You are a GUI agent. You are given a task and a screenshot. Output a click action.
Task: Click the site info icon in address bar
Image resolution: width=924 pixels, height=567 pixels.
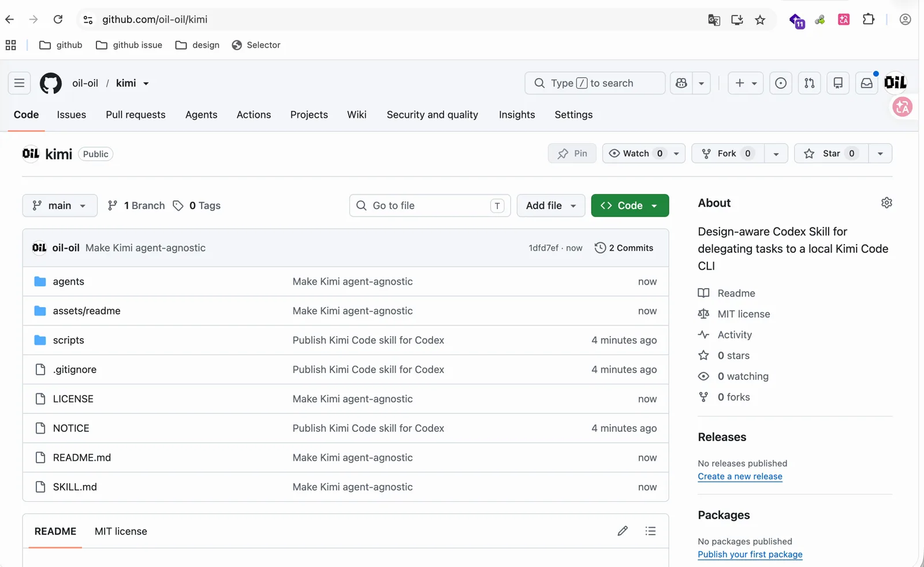88,20
